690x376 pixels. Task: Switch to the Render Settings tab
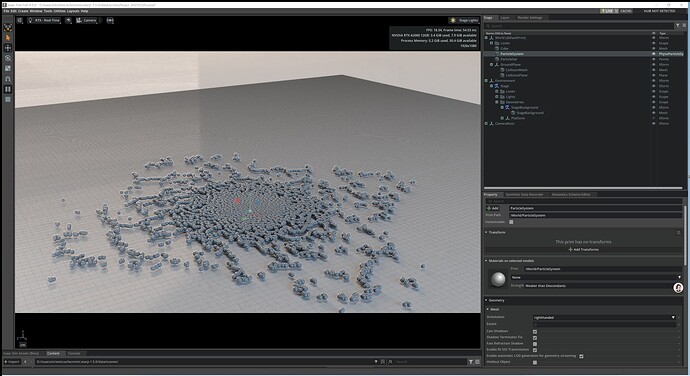coord(530,18)
